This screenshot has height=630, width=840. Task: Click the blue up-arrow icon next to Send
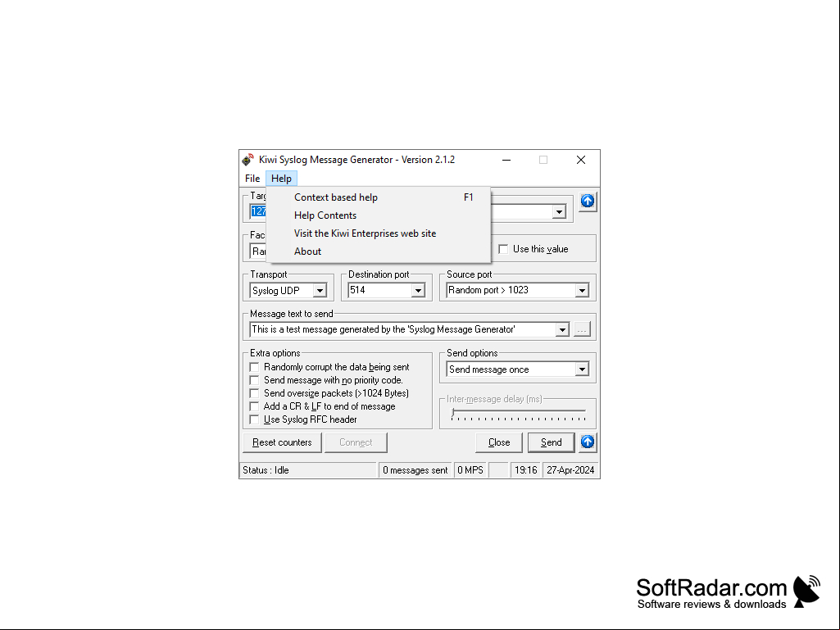click(588, 442)
